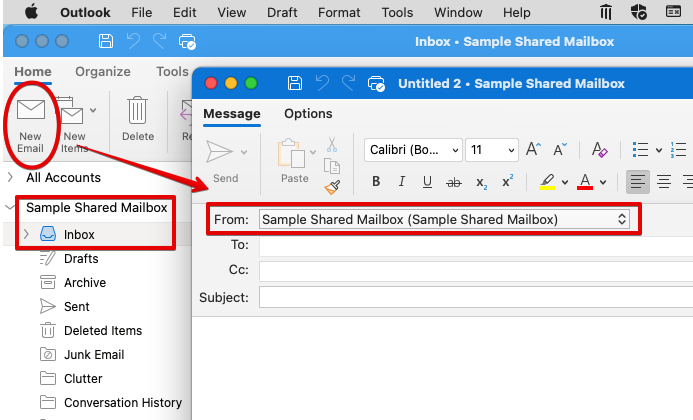Click the Format Painter brush icon
Image resolution: width=693 pixels, height=420 pixels.
pos(333,186)
